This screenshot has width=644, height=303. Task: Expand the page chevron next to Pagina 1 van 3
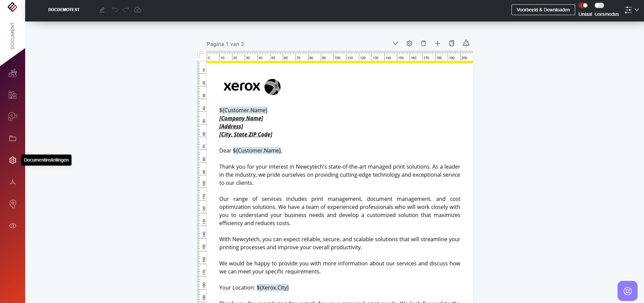(x=395, y=43)
